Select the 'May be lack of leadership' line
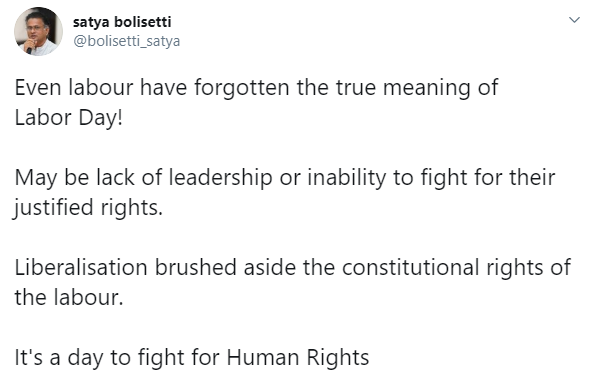Image resolution: width=596 pixels, height=376 pixels. click(x=285, y=178)
